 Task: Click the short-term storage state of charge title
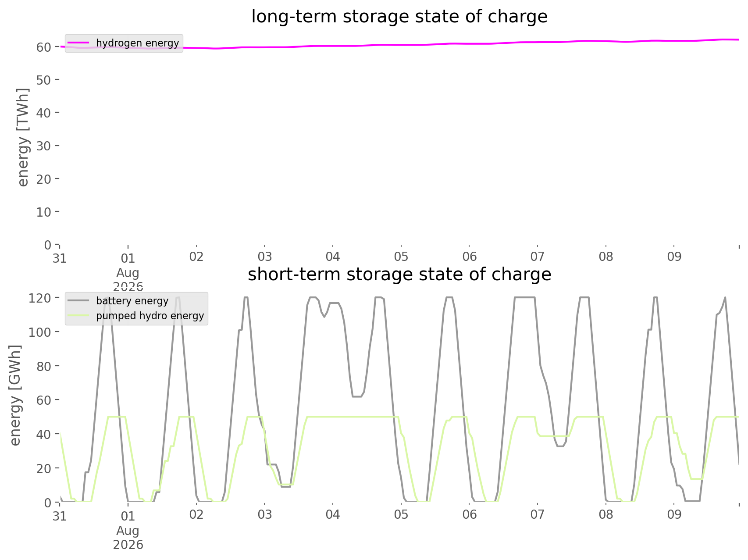(x=399, y=275)
